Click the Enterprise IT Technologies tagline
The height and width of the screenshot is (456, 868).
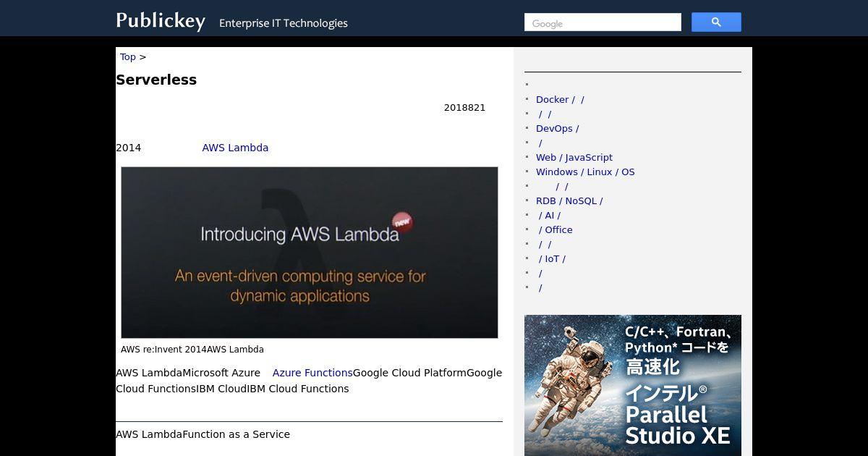(284, 23)
